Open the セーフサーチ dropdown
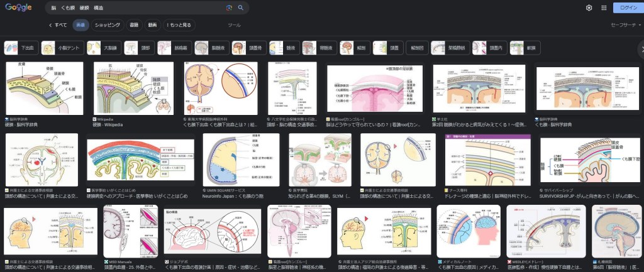 (623, 25)
